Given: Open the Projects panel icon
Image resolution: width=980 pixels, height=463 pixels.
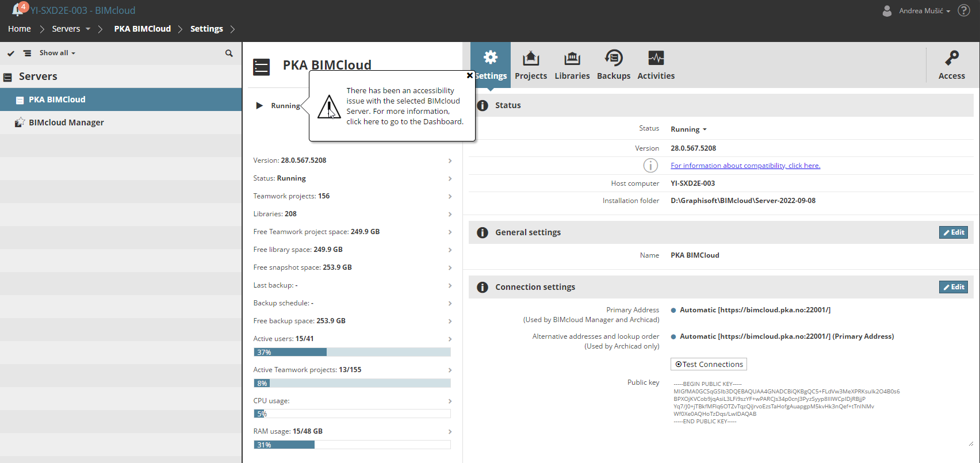Looking at the screenshot, I should pos(530,59).
